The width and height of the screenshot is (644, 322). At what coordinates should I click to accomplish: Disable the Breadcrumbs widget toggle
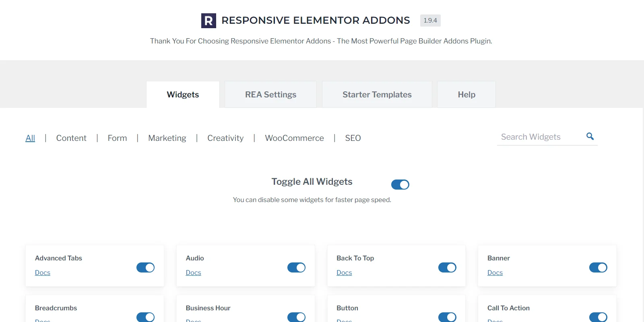tap(145, 317)
